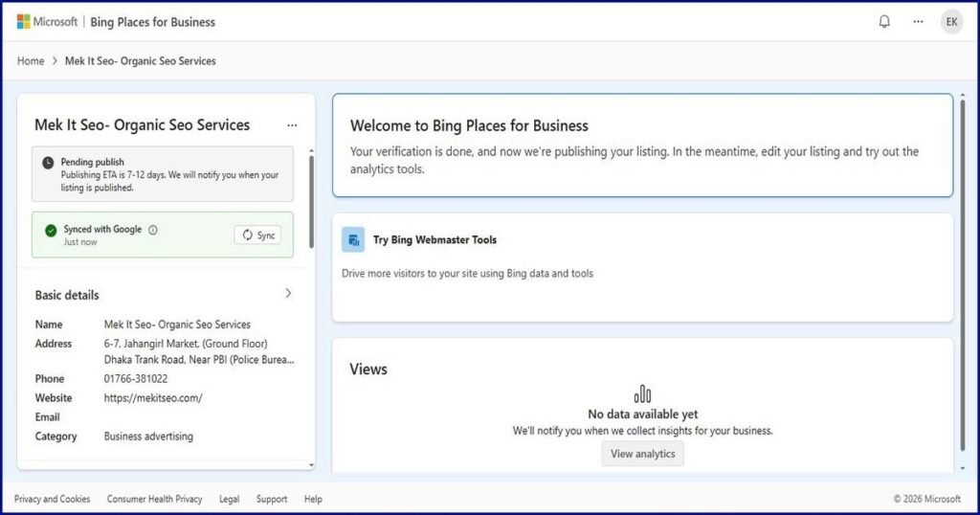Click the Pending publish status title
The image size is (980, 515).
coord(93,162)
